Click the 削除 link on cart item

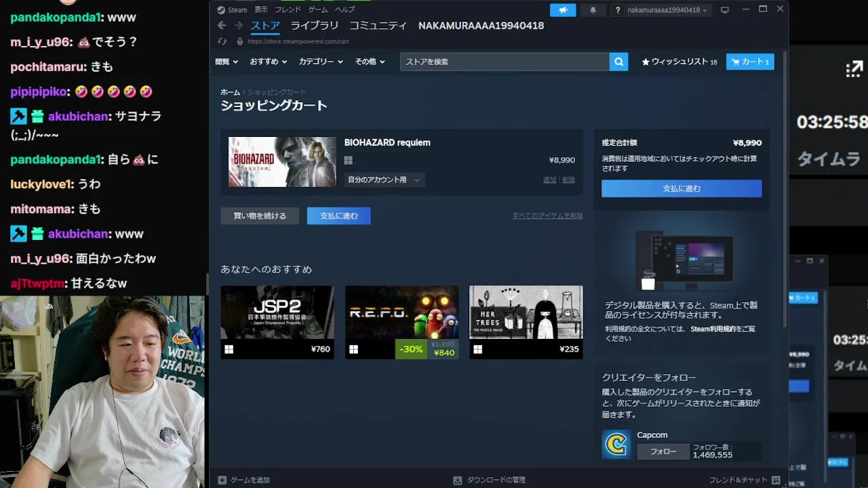[x=568, y=180]
